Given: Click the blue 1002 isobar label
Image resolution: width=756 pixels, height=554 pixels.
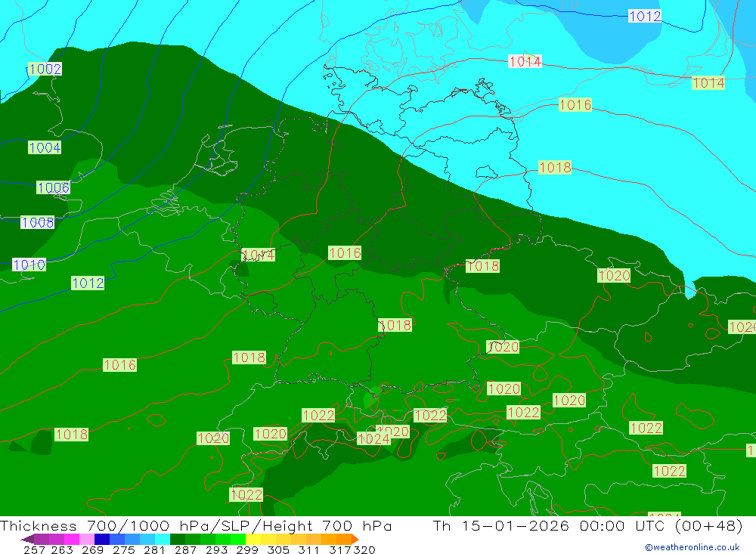Looking at the screenshot, I should click(45, 69).
